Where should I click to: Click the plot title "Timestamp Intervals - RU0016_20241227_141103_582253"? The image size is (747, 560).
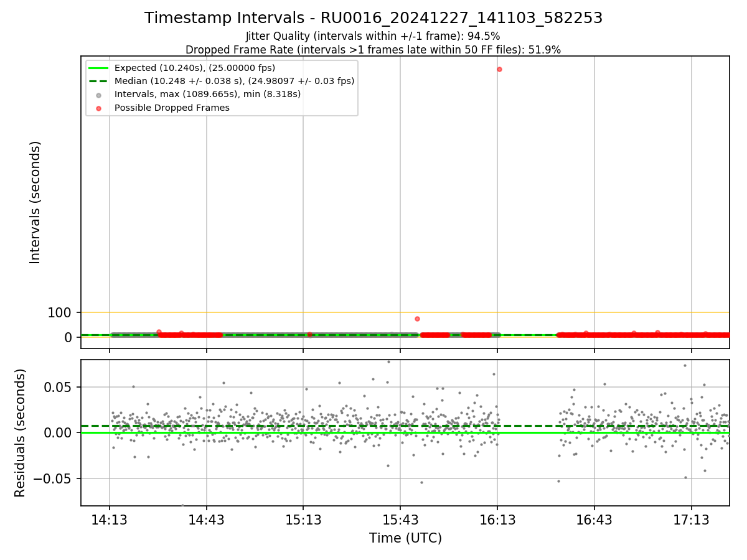[x=374, y=18]
